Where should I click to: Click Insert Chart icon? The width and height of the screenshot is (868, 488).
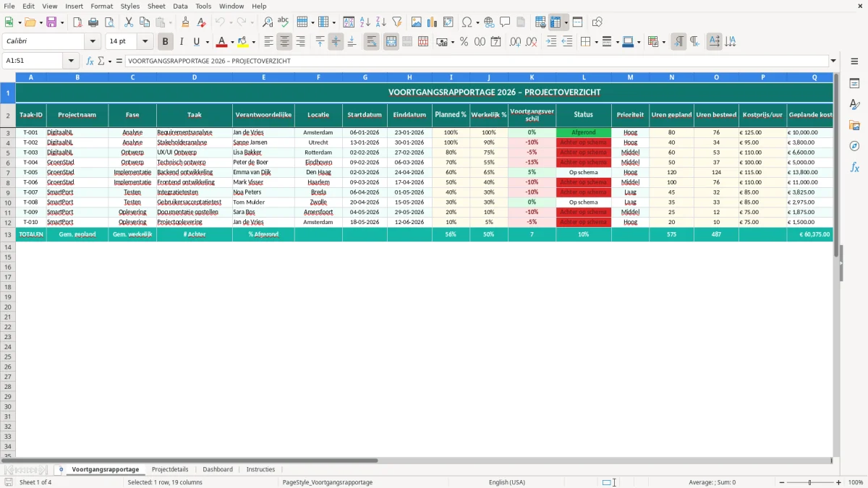(433, 22)
